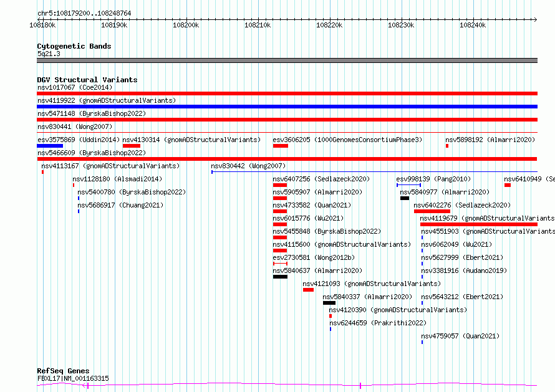Open the esv3575869 (Uddin2014) variant
The width and height of the screenshot is (555, 392).
click(x=79, y=140)
